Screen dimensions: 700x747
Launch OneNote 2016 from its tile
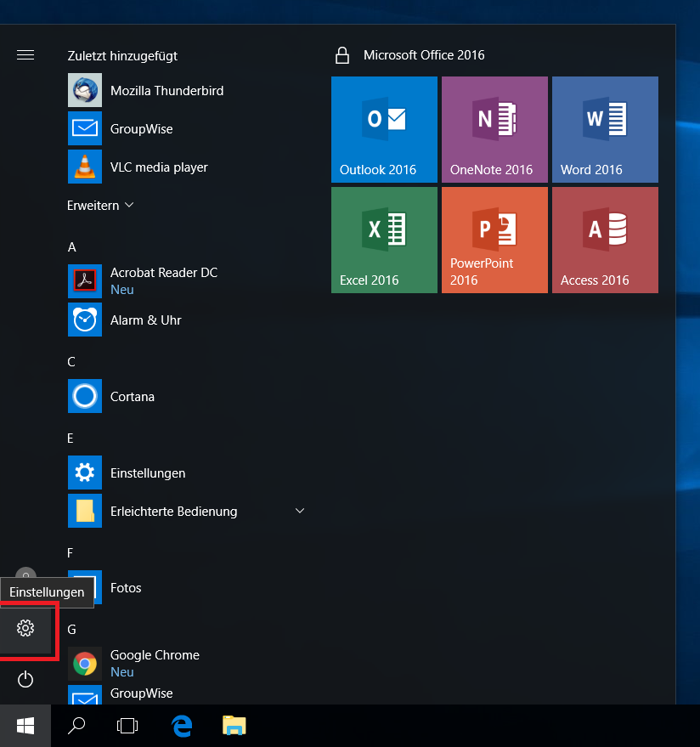494,129
